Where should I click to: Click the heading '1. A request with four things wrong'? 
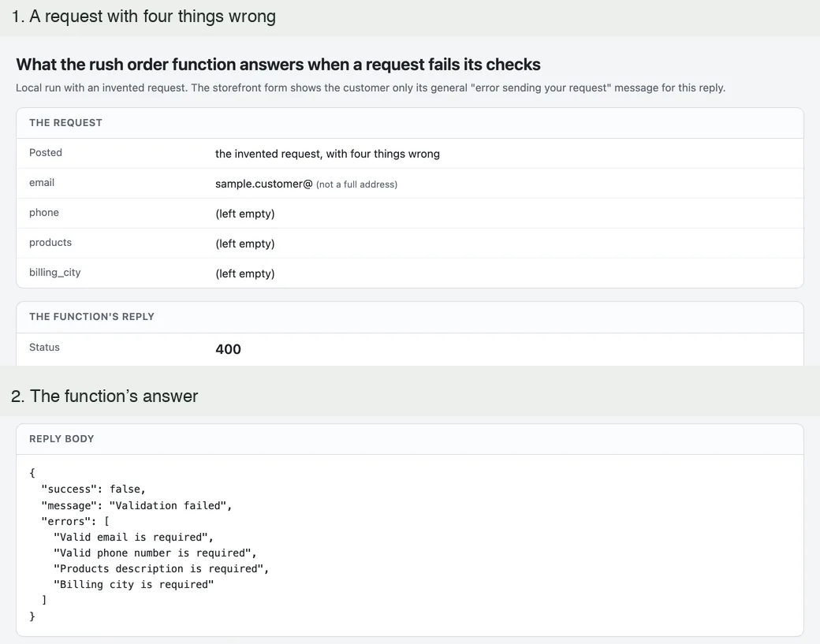click(x=143, y=17)
